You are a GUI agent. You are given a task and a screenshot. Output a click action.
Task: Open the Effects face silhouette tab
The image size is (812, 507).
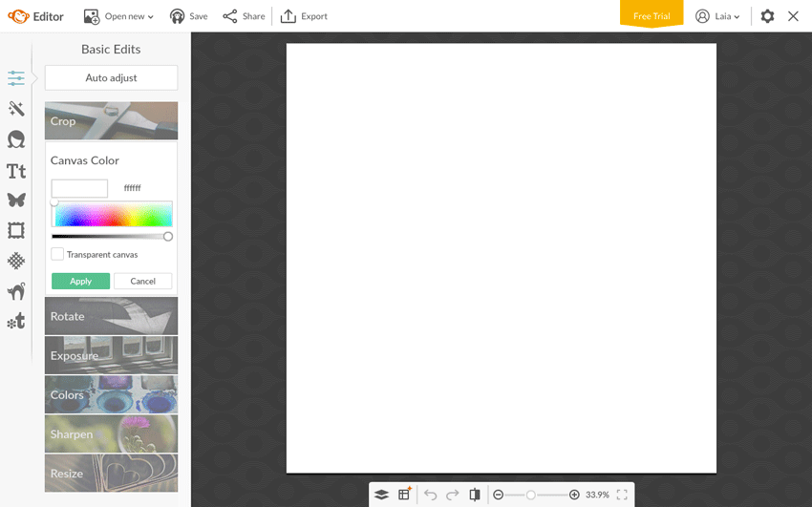(16, 139)
